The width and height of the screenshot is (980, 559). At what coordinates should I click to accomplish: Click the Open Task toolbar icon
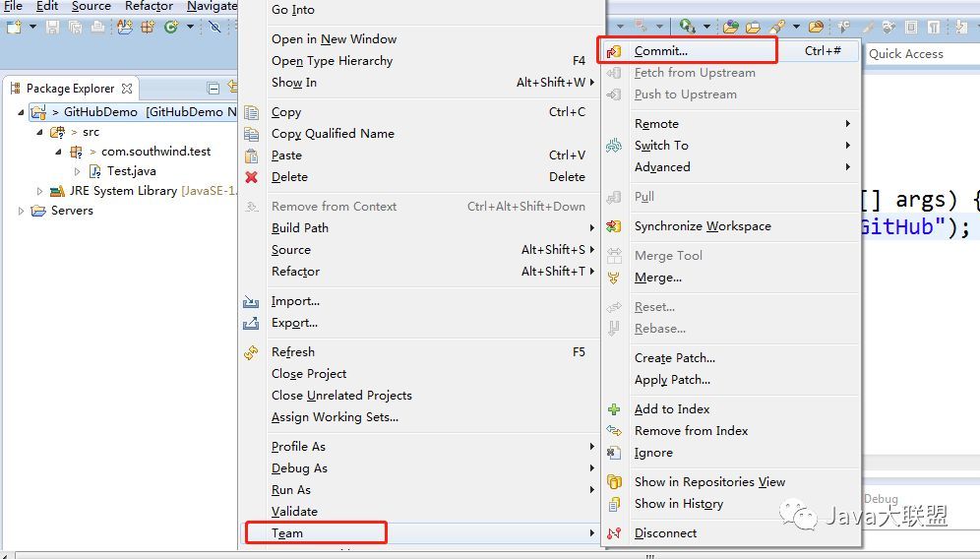click(753, 27)
